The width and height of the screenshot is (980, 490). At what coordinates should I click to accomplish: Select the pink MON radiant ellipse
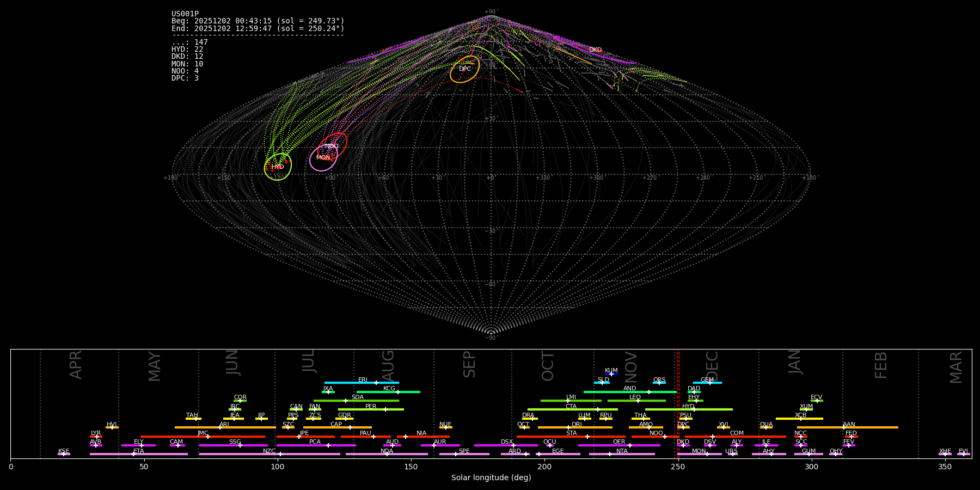(x=323, y=158)
